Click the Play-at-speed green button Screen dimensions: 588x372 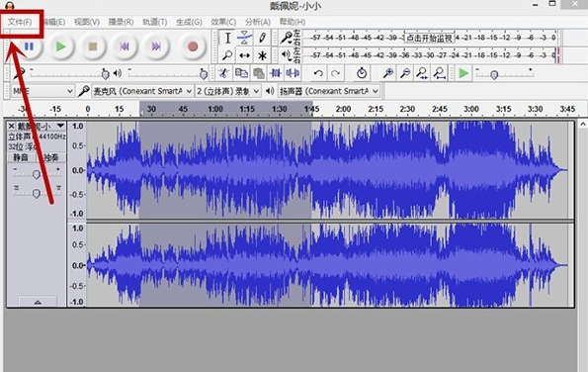click(x=463, y=73)
